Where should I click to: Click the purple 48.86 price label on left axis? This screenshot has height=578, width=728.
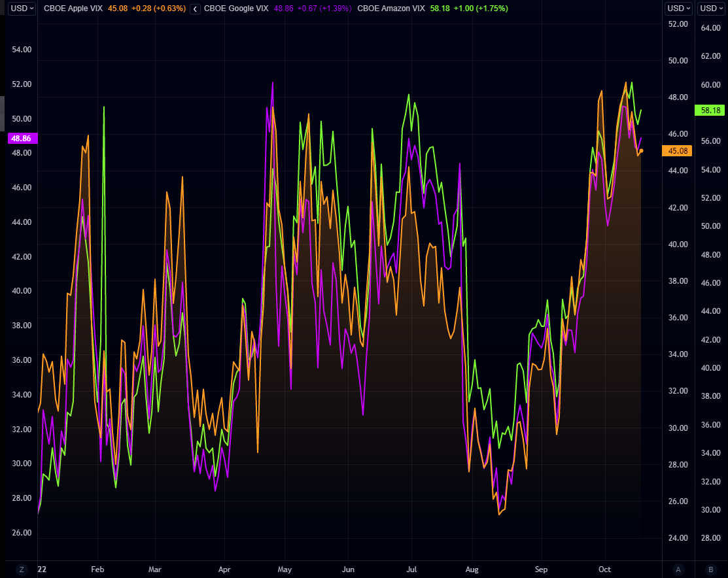[23, 139]
